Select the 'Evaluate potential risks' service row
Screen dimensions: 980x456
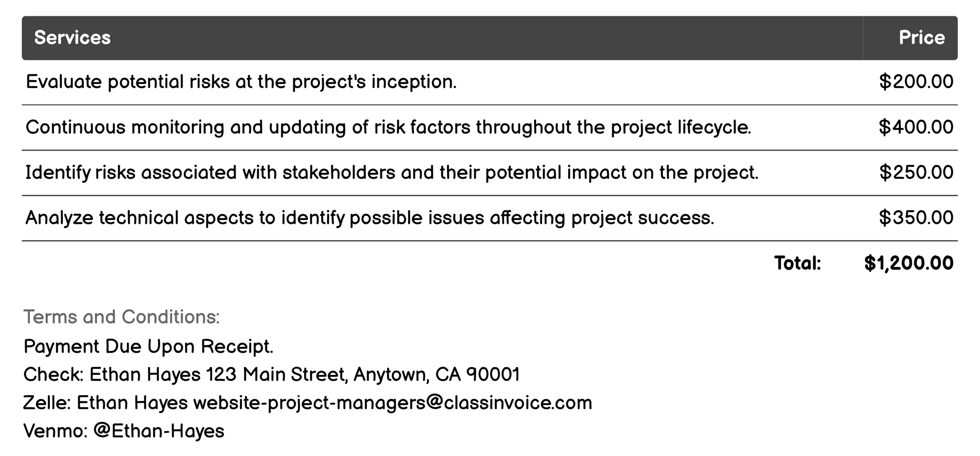point(241,82)
